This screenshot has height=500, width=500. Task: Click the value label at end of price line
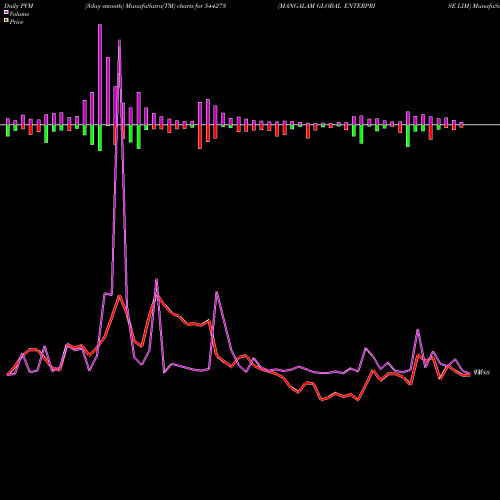pos(482,373)
